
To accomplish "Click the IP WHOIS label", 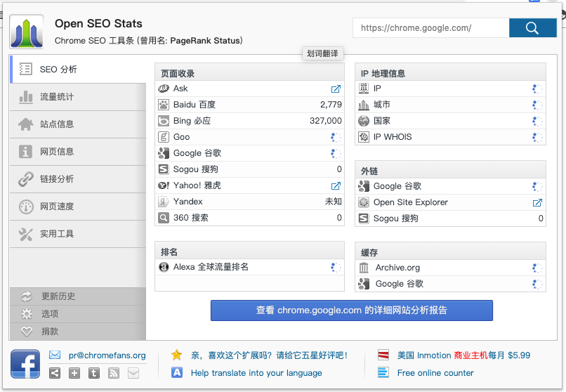I will 393,137.
